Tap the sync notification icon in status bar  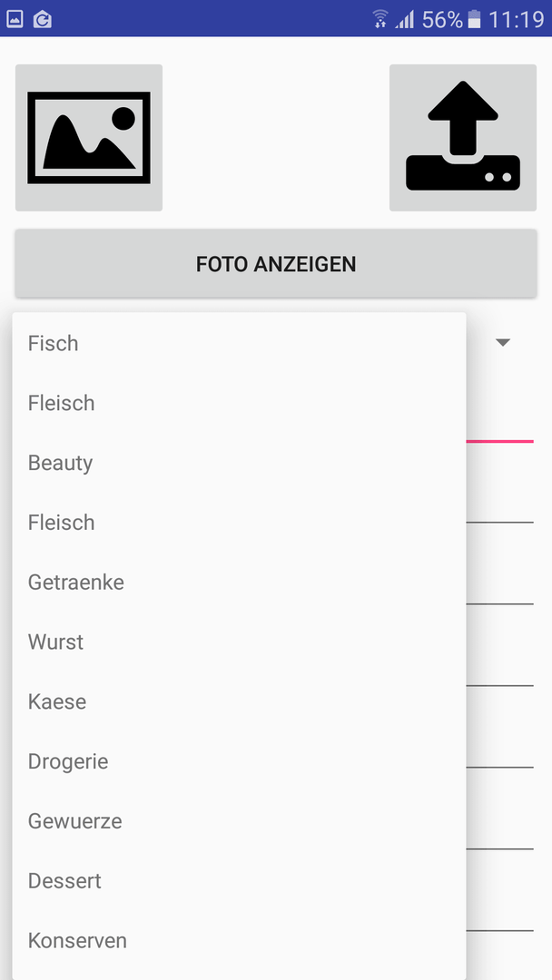click(x=43, y=19)
